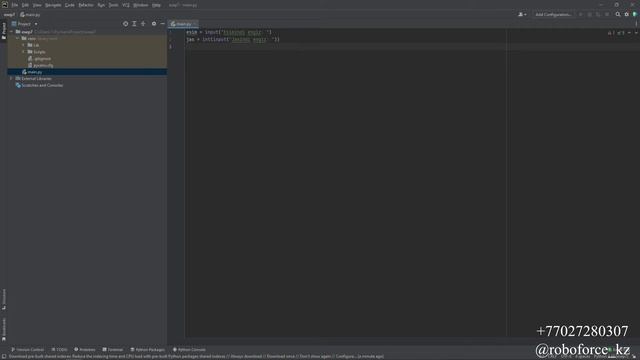Toggle the Project side tool window tab
640x360 pixels.
tap(4, 31)
